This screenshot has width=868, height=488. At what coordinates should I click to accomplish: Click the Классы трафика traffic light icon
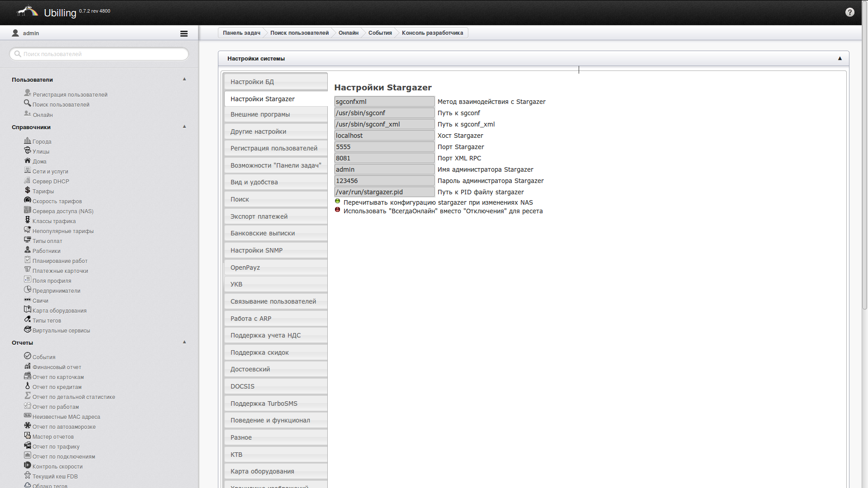click(x=28, y=220)
